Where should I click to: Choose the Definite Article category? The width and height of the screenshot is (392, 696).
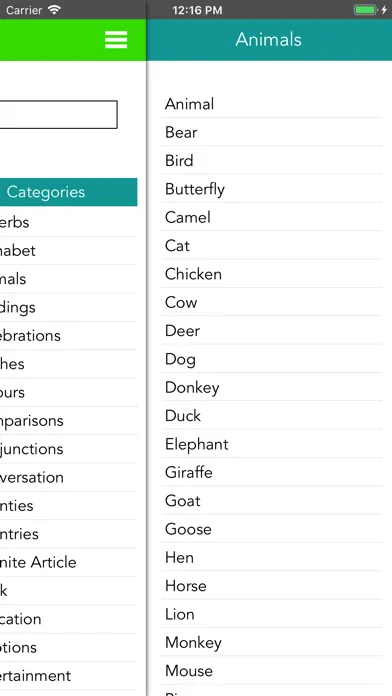[68, 562]
